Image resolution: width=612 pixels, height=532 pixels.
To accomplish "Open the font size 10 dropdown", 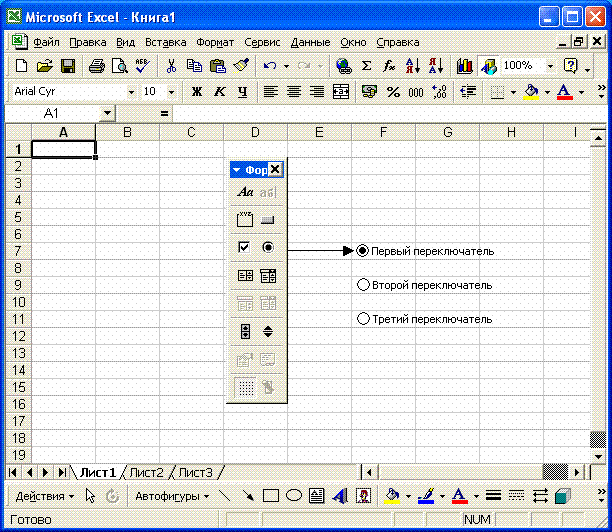I will [x=171, y=93].
